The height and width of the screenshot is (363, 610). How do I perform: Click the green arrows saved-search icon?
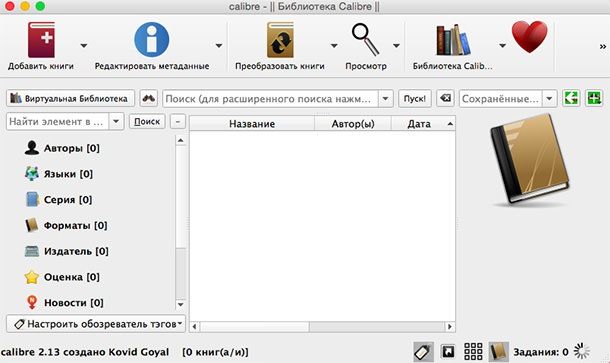(x=571, y=98)
